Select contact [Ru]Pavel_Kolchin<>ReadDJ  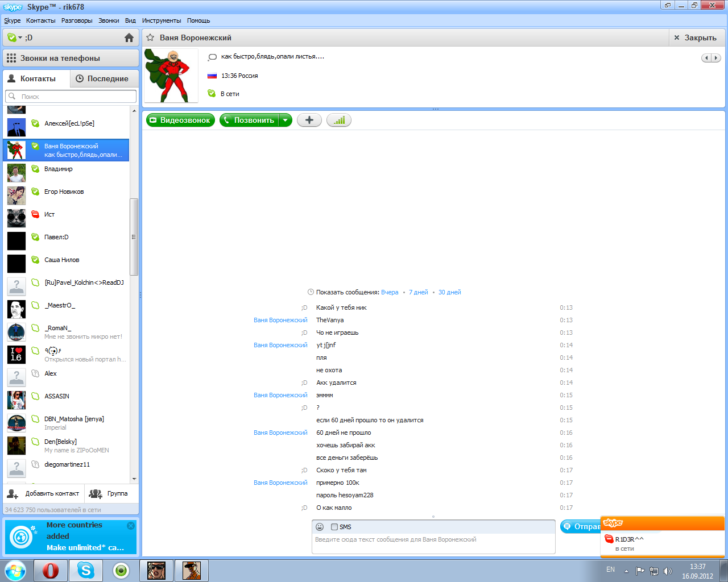pyautogui.click(x=67, y=286)
